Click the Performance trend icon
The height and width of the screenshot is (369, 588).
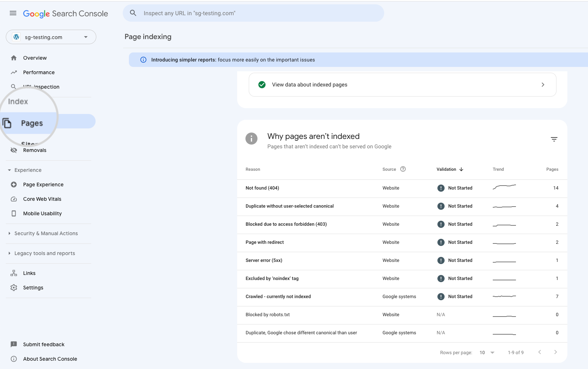(14, 72)
